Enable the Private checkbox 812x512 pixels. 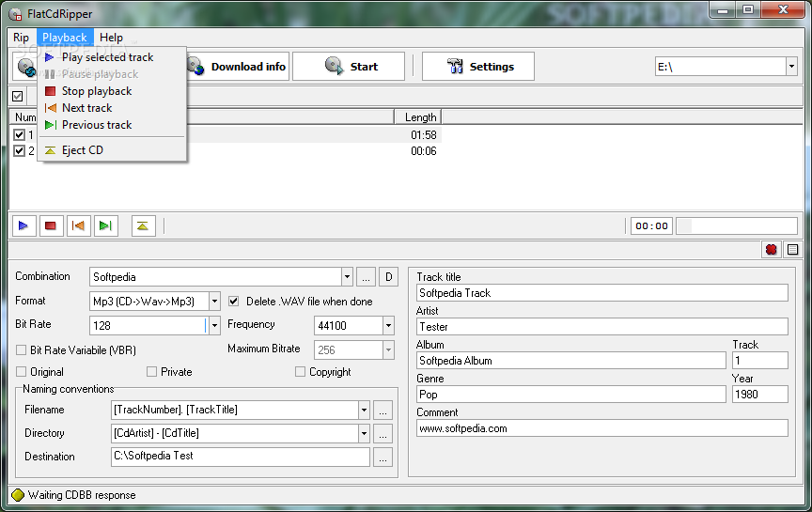click(151, 372)
